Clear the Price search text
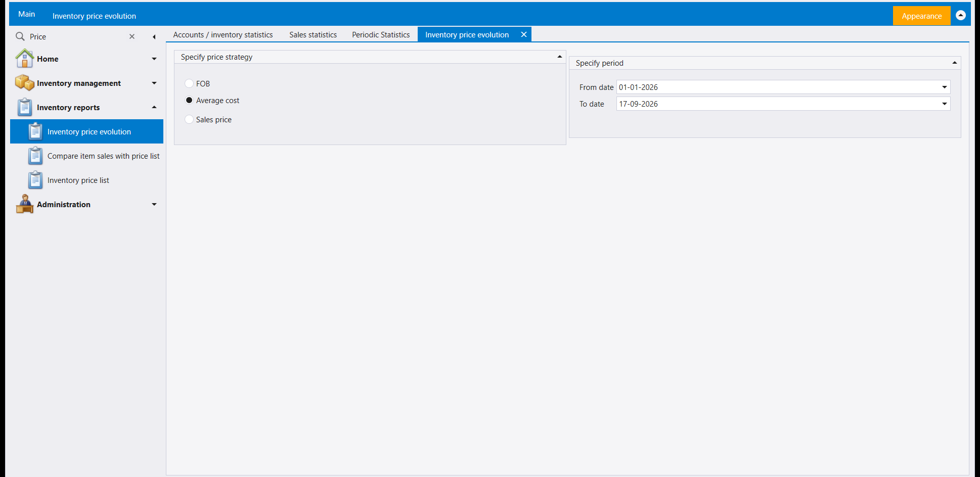 132,36
